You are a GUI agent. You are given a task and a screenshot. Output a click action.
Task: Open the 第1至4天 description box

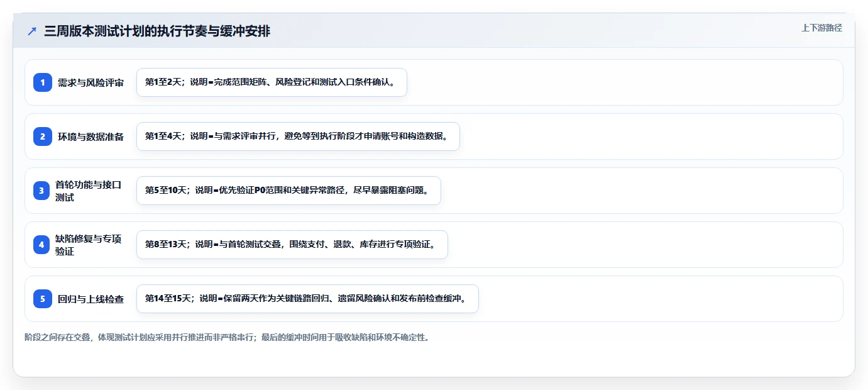(x=298, y=136)
